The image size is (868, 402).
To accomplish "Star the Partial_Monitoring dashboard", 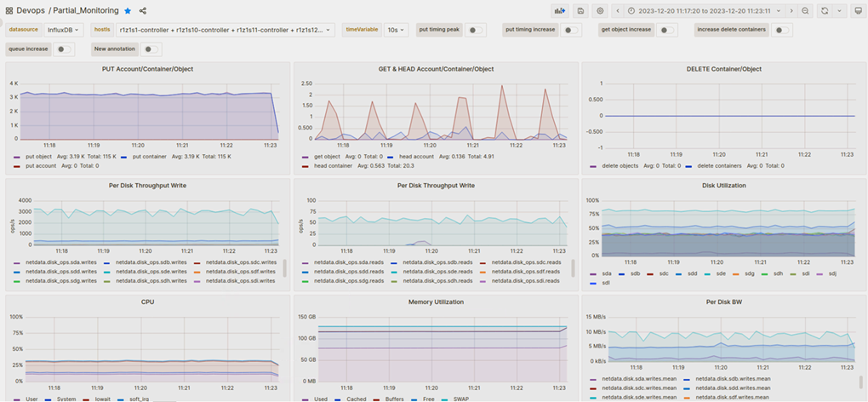I will point(128,10).
